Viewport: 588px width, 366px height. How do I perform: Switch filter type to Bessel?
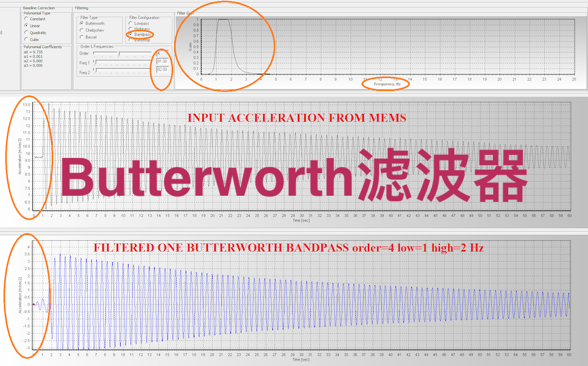(x=82, y=37)
